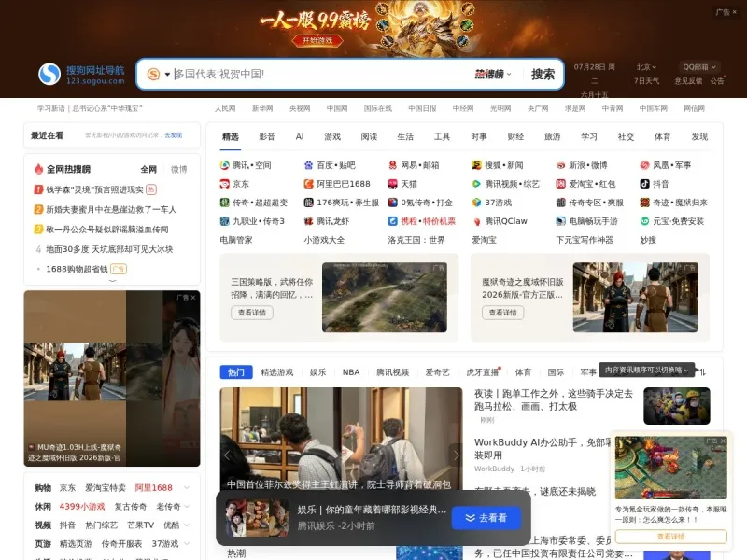The height and width of the screenshot is (560, 747).
Task: Open 阿里巴巴1688 icon link
Action: click(309, 184)
